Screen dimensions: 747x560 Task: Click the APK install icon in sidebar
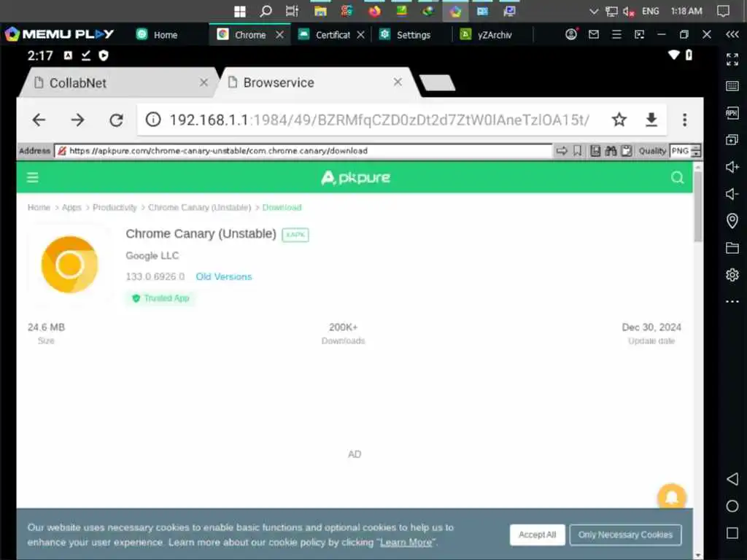point(732,113)
